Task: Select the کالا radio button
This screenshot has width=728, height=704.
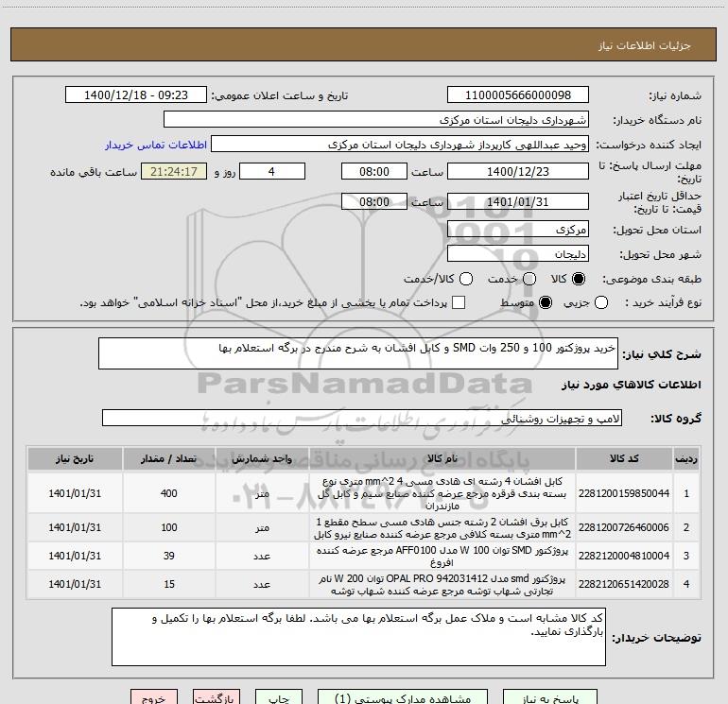Action: (x=579, y=279)
